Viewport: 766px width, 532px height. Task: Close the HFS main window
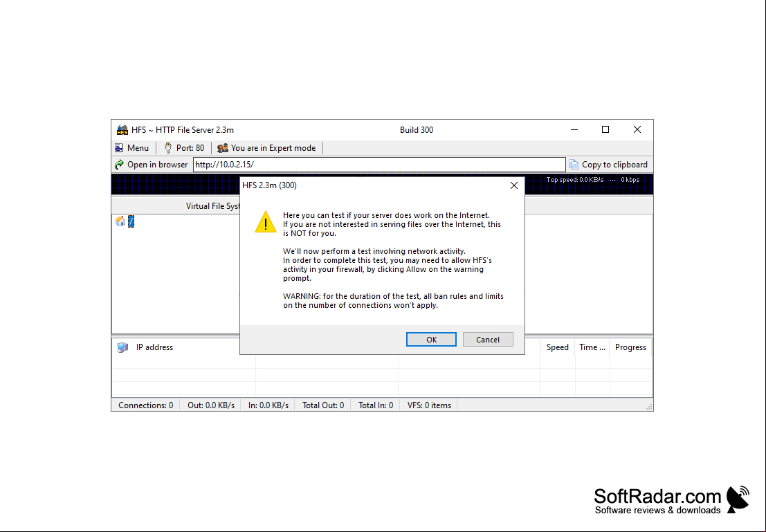pos(637,129)
